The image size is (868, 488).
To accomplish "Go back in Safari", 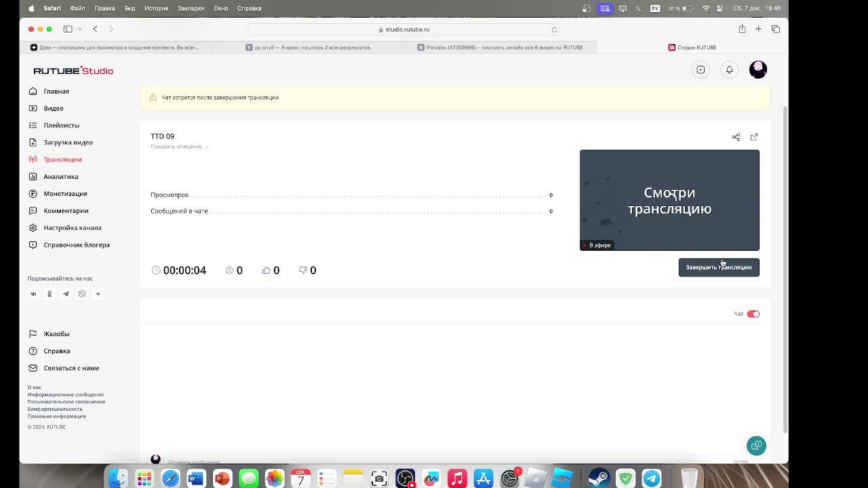I will pos(95,29).
